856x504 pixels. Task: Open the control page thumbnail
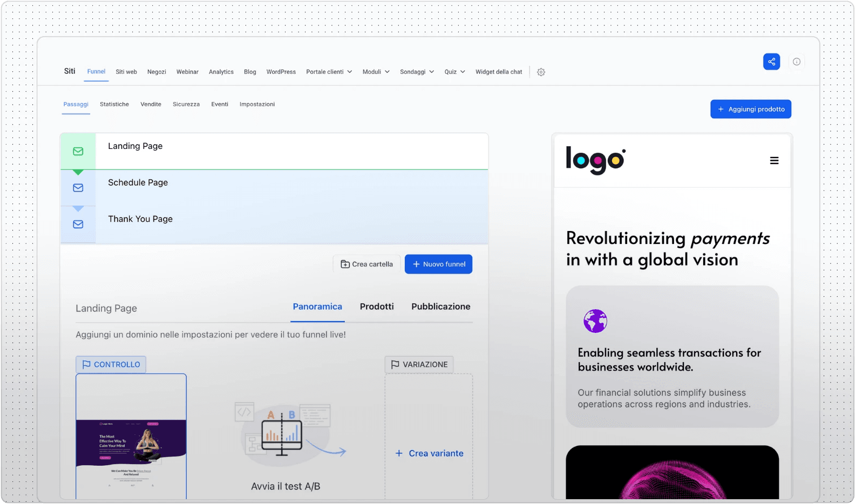click(x=131, y=436)
